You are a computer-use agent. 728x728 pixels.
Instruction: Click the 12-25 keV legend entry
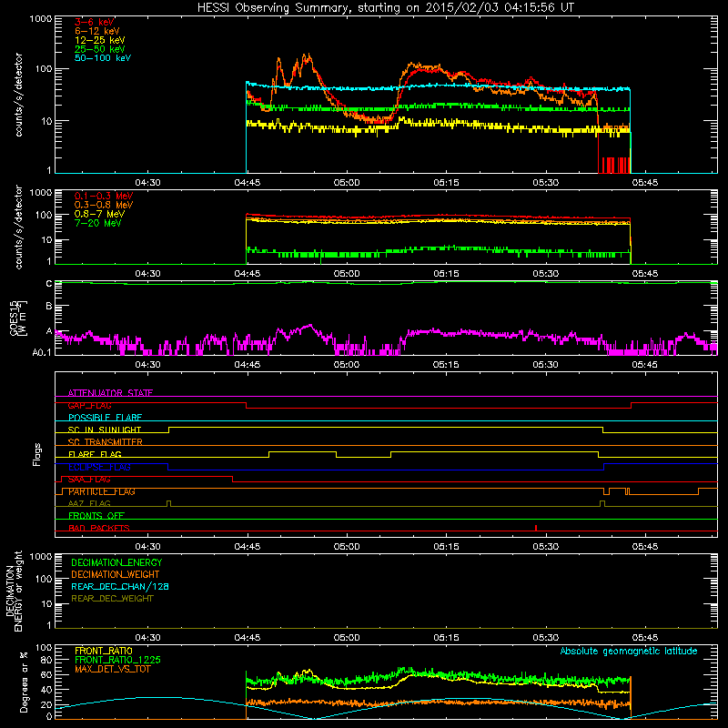click(x=100, y=40)
